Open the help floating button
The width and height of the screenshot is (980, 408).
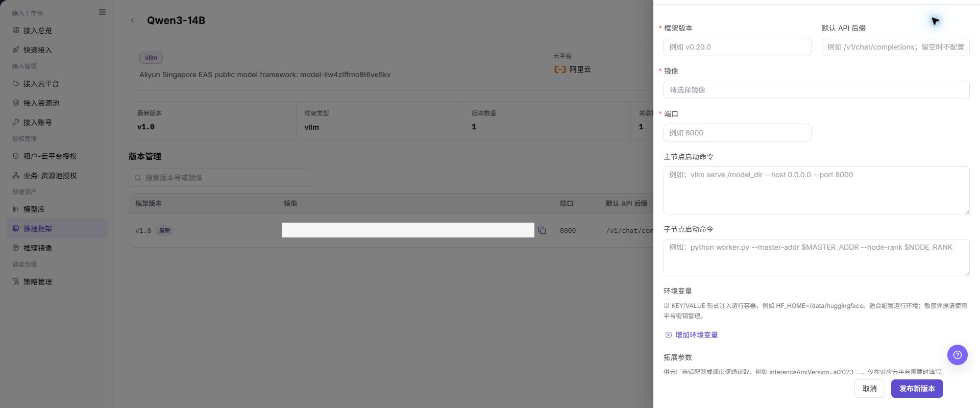958,355
